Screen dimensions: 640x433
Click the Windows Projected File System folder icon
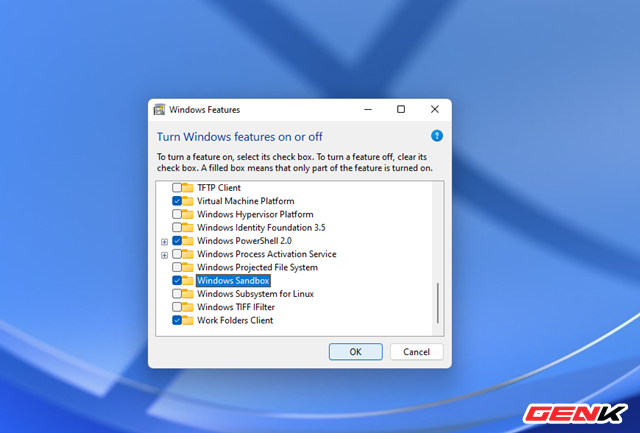pos(188,267)
